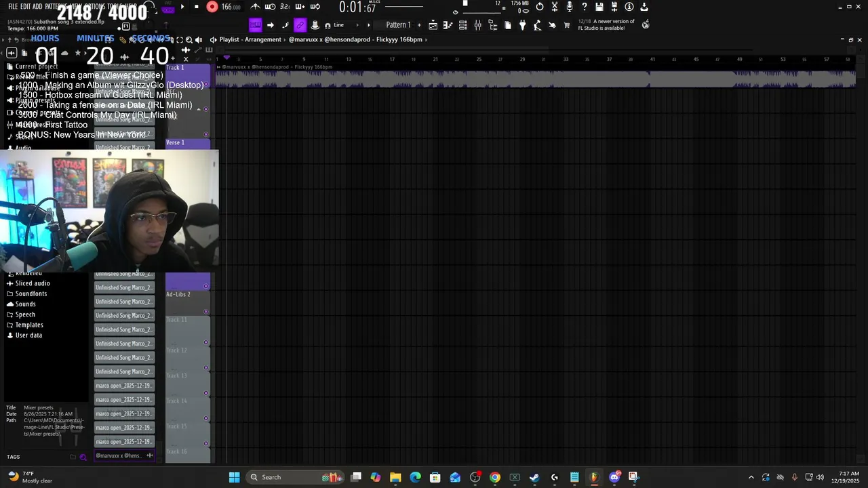Click the 0:01:67 time display

tap(357, 7)
